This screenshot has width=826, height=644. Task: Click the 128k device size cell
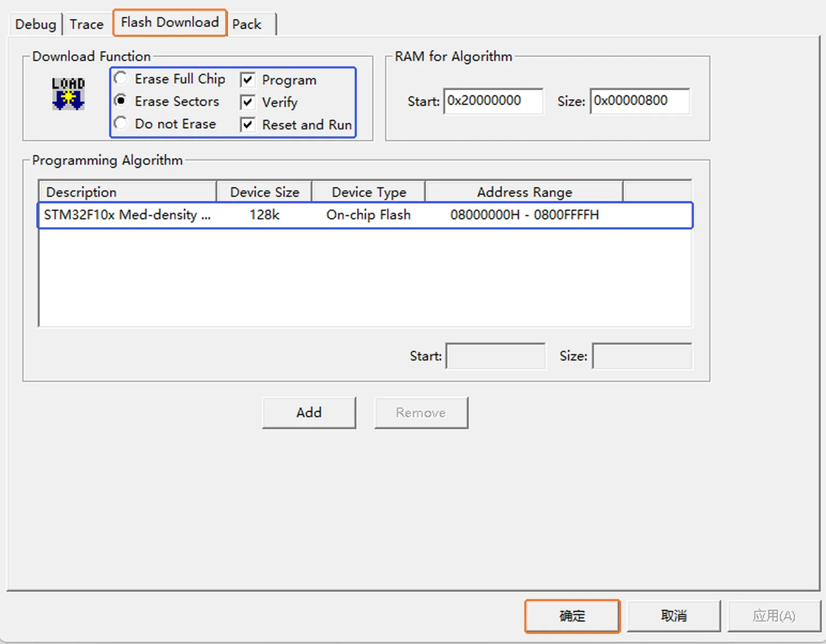coord(264,215)
